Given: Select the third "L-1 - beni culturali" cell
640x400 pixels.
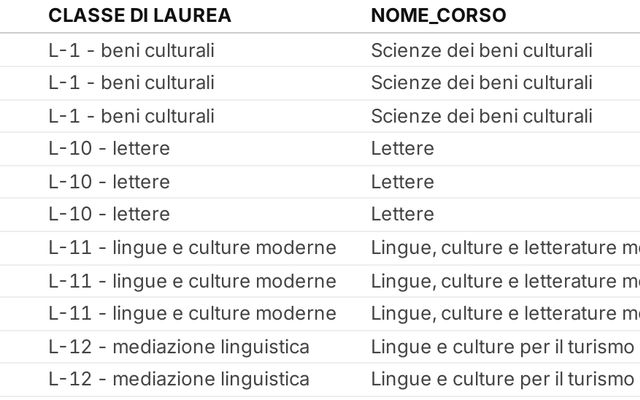Looking at the screenshot, I should (x=131, y=116).
